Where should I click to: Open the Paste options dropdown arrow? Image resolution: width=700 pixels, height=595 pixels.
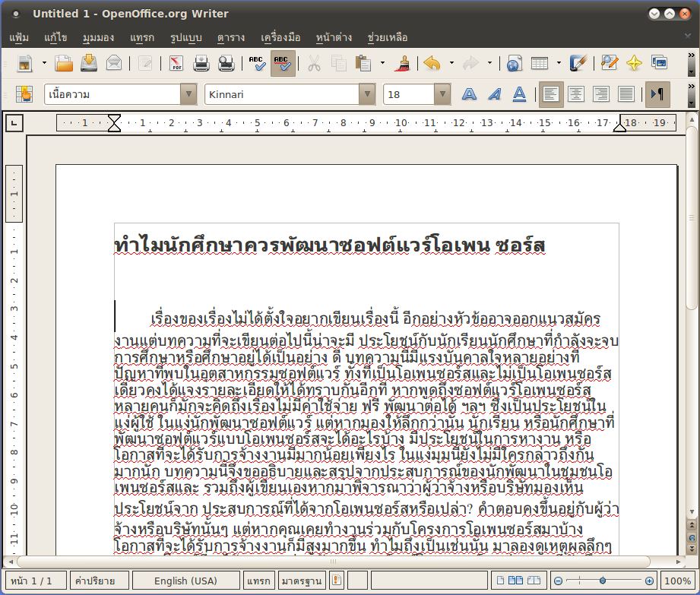tap(382, 63)
